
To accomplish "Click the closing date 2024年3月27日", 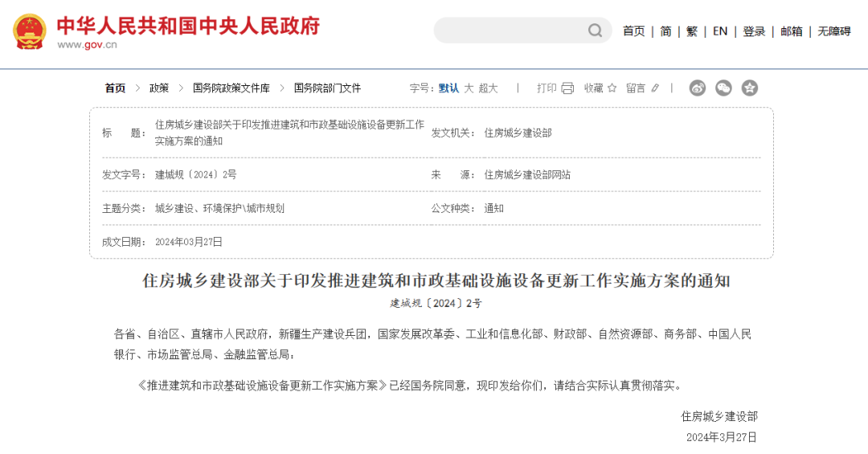I will 721,437.
